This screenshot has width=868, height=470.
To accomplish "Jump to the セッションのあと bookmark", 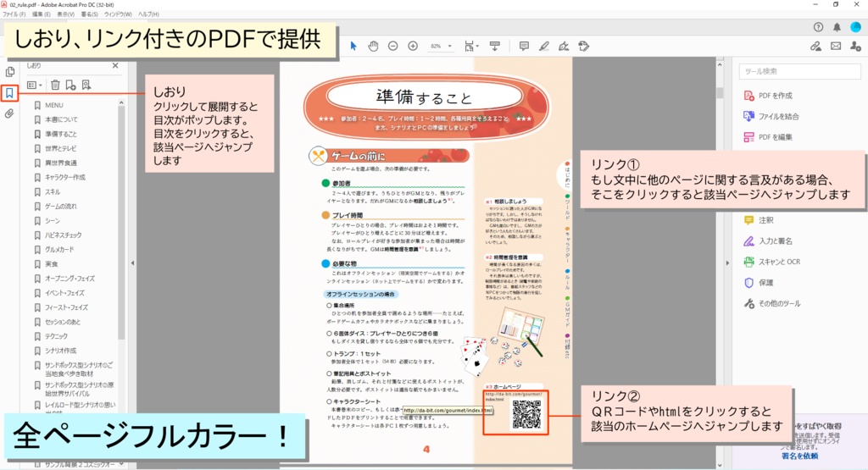I will coord(63,321).
